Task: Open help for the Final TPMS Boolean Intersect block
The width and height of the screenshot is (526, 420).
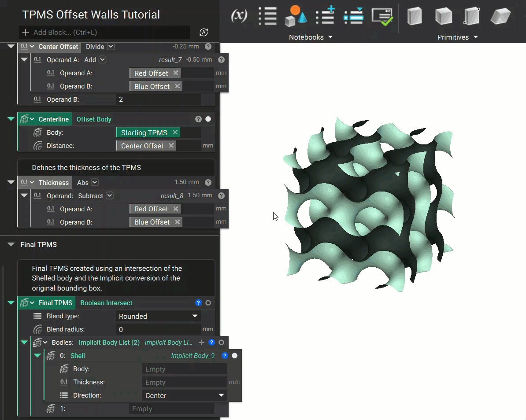Action: pyautogui.click(x=198, y=303)
